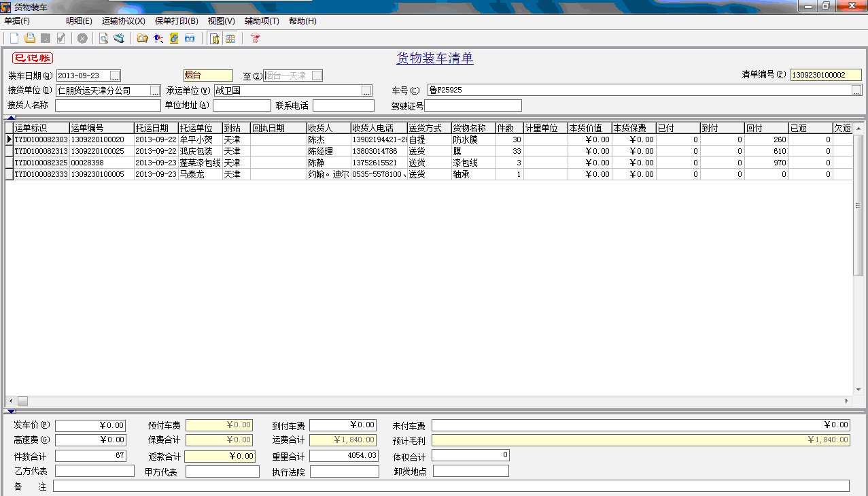Open the 保单打印(B) menu
Viewport: 868px width, 496px height.
177,21
